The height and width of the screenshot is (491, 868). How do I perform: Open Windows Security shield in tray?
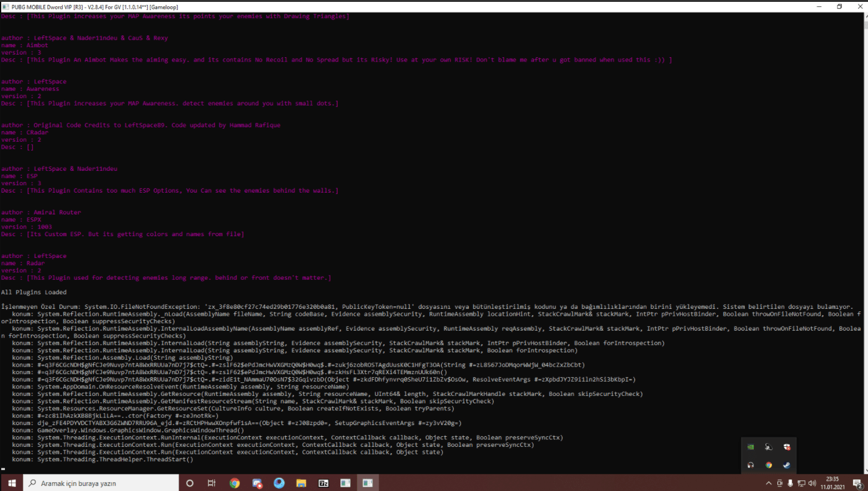[787, 446]
